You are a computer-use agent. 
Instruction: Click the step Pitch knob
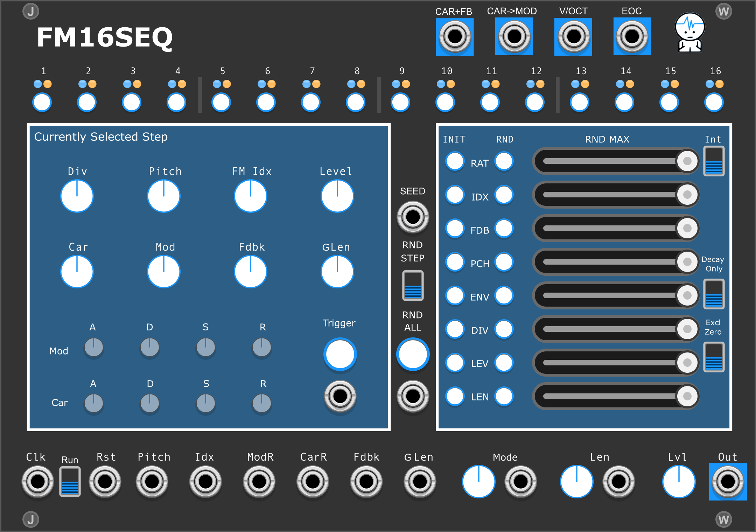click(164, 196)
